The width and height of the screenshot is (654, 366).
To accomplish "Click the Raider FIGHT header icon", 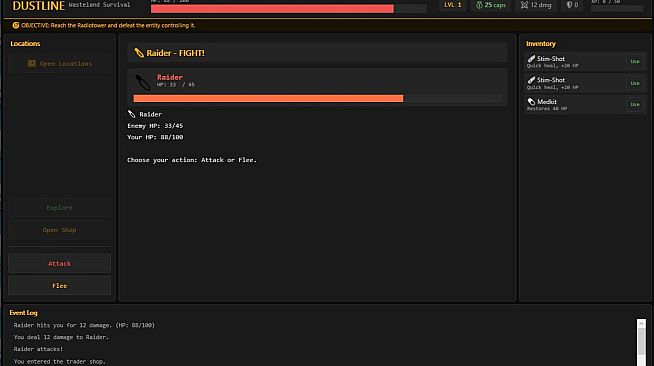I will [139, 53].
